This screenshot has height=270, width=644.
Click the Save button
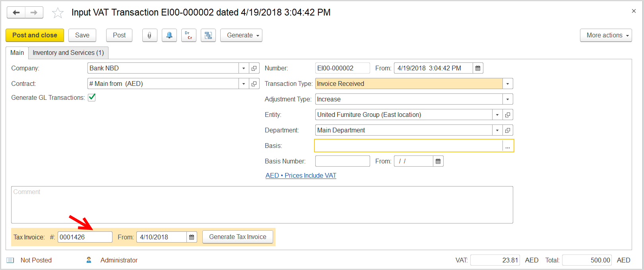pyautogui.click(x=82, y=35)
